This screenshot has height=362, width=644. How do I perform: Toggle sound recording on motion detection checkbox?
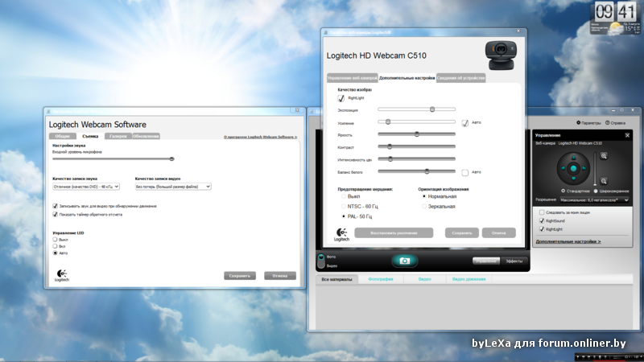pyautogui.click(x=55, y=206)
